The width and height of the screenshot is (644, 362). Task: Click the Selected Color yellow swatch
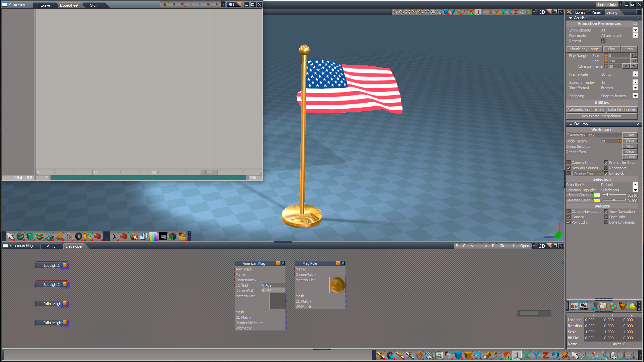tap(597, 200)
